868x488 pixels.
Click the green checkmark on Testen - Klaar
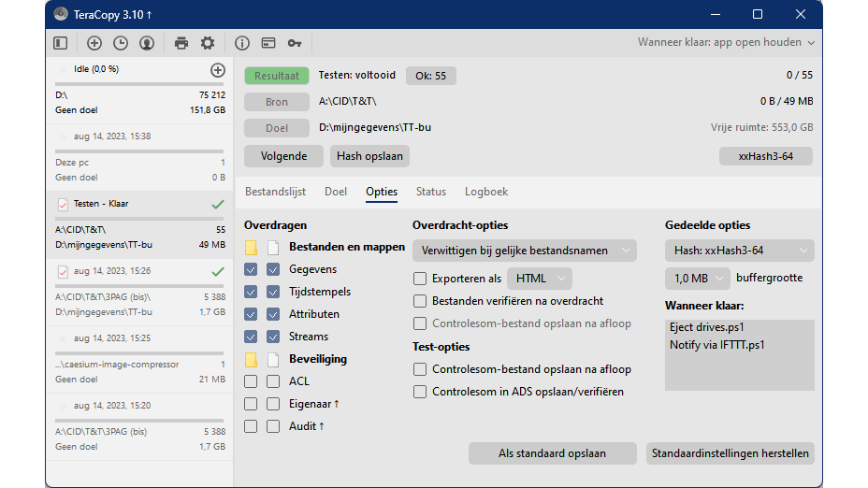[218, 204]
